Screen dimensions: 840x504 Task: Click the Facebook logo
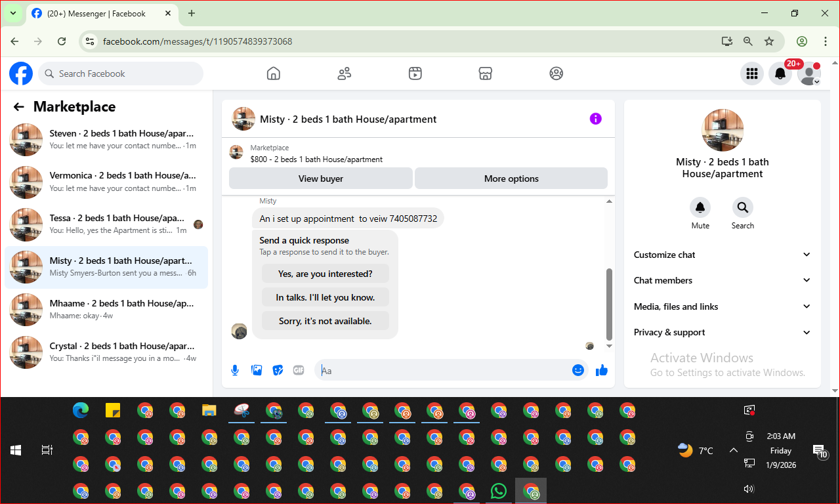pyautogui.click(x=21, y=73)
